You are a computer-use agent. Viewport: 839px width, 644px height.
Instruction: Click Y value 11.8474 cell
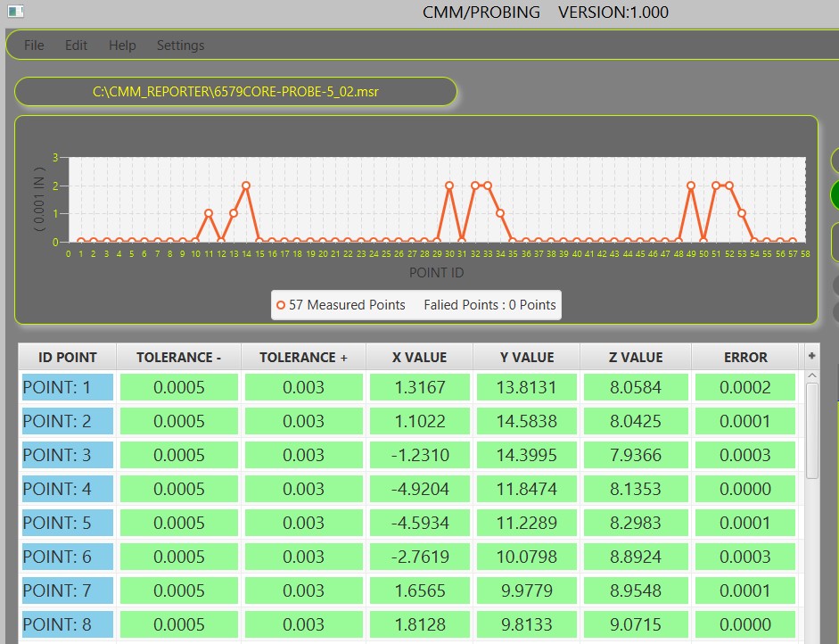[x=527, y=489]
